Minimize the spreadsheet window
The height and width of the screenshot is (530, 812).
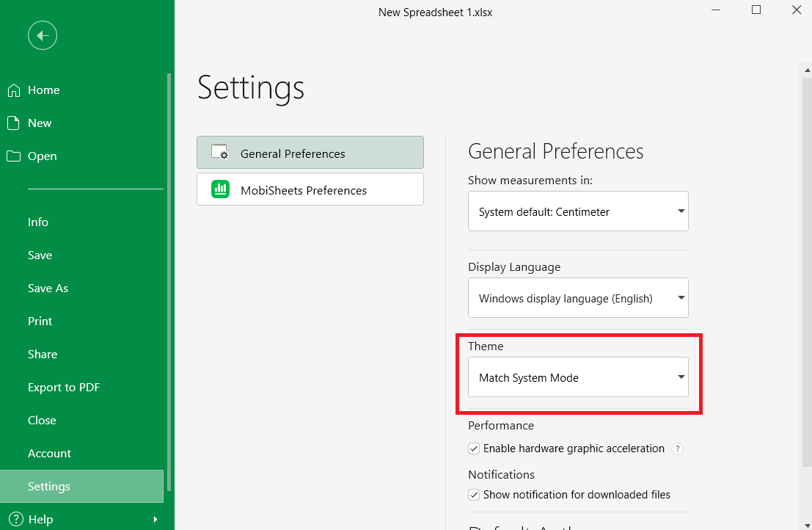[716, 10]
